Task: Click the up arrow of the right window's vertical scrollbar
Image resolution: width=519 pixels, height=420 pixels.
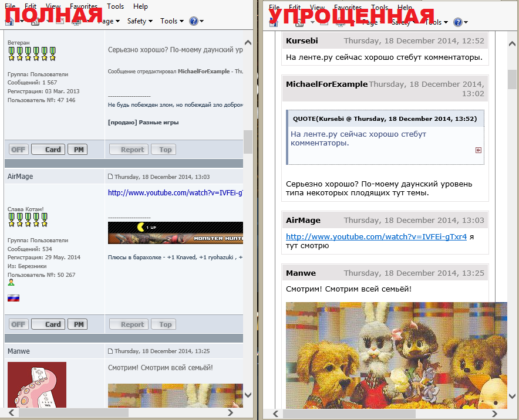Action: (x=512, y=43)
